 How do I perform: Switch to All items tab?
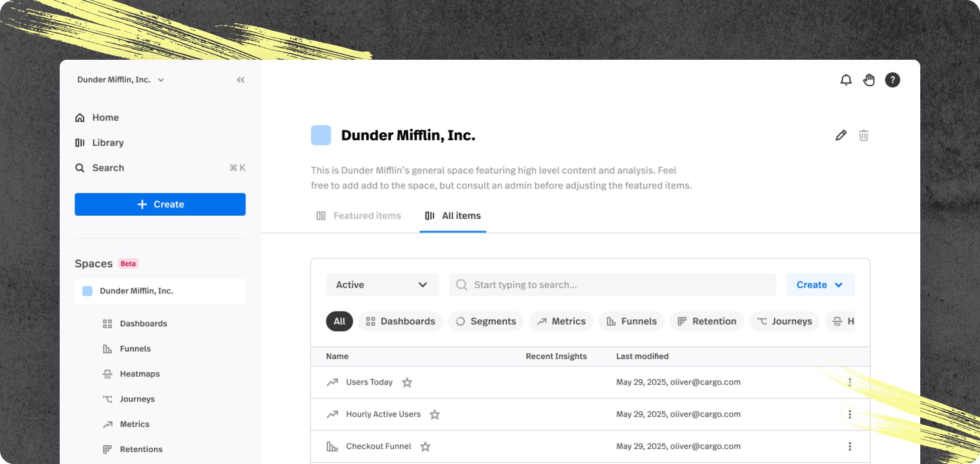453,216
